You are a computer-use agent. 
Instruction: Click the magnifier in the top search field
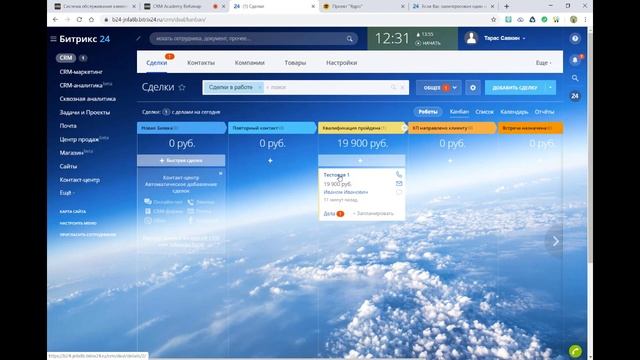click(350, 39)
